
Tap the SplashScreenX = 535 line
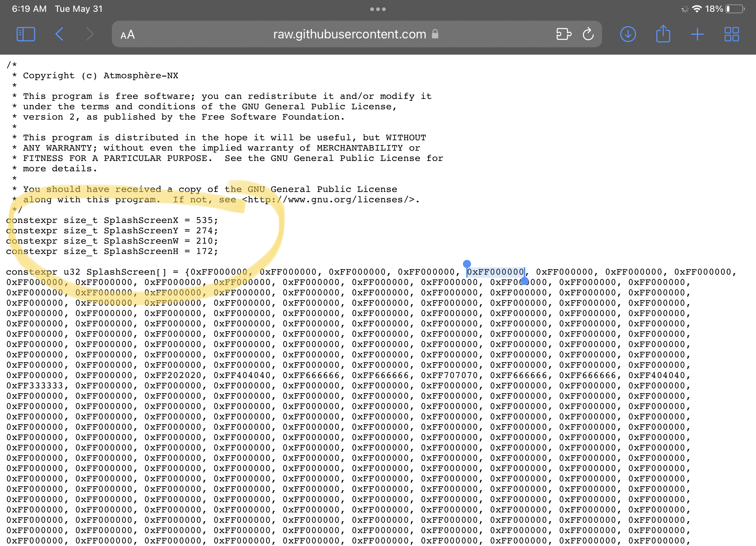click(112, 220)
